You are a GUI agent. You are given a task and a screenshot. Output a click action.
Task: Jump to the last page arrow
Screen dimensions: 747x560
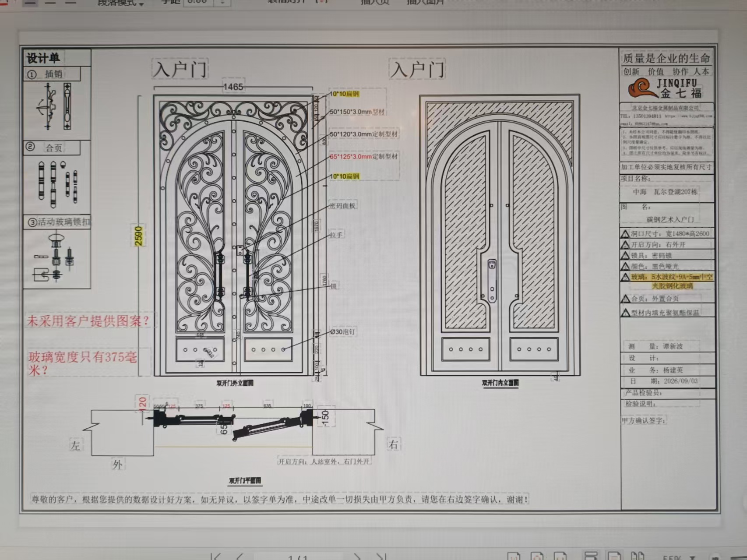click(x=381, y=556)
